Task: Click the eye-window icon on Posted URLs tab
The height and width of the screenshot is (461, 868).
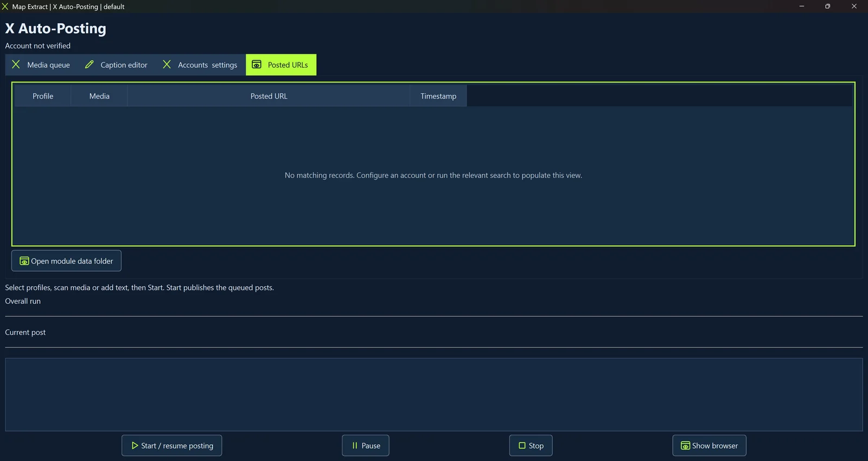Action: (257, 65)
